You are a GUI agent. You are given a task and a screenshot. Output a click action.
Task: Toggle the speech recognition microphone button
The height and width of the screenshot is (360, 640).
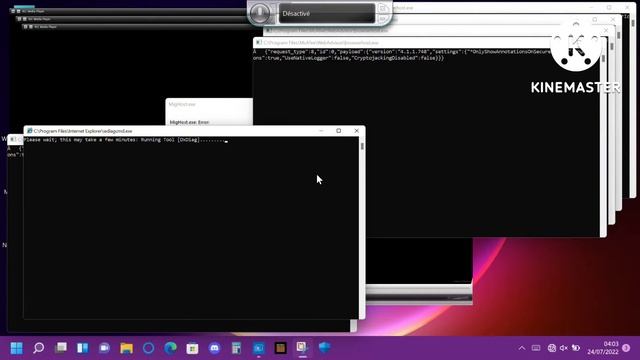260,13
